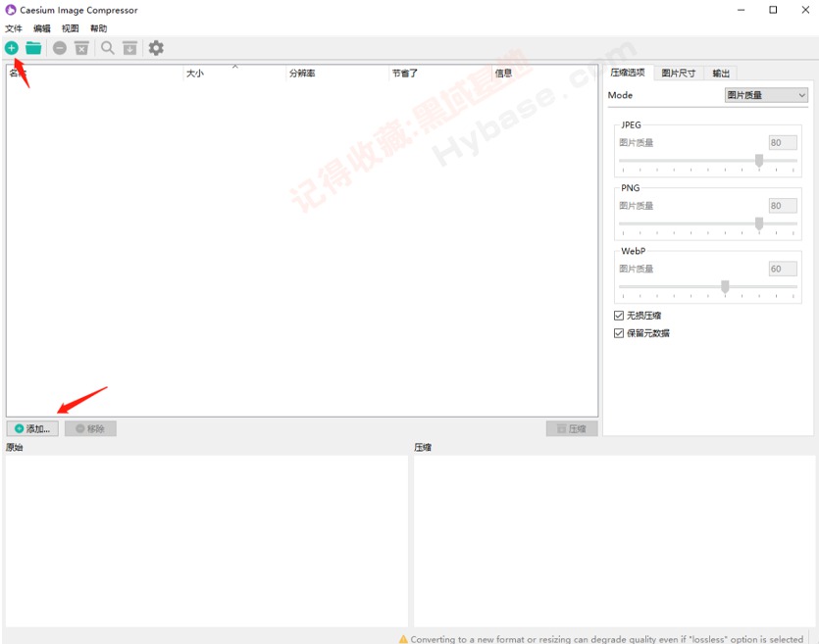Click the Caesium app logo in the title bar
The height and width of the screenshot is (644, 819).
tap(11, 10)
